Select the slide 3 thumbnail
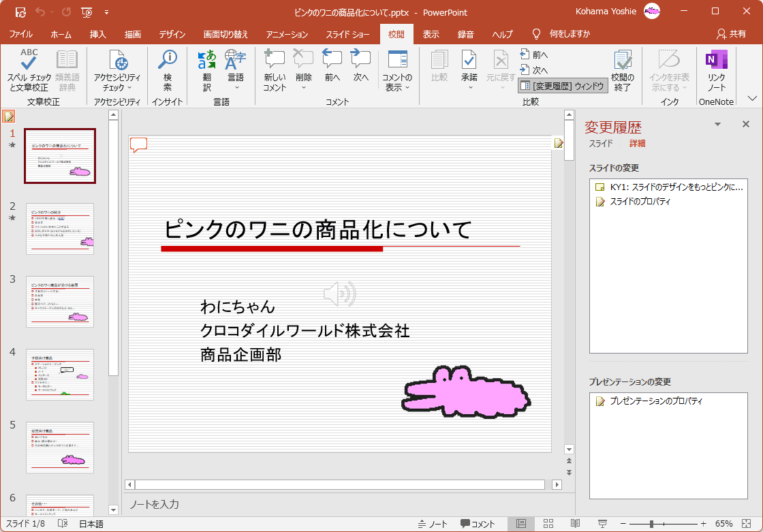 click(60, 301)
